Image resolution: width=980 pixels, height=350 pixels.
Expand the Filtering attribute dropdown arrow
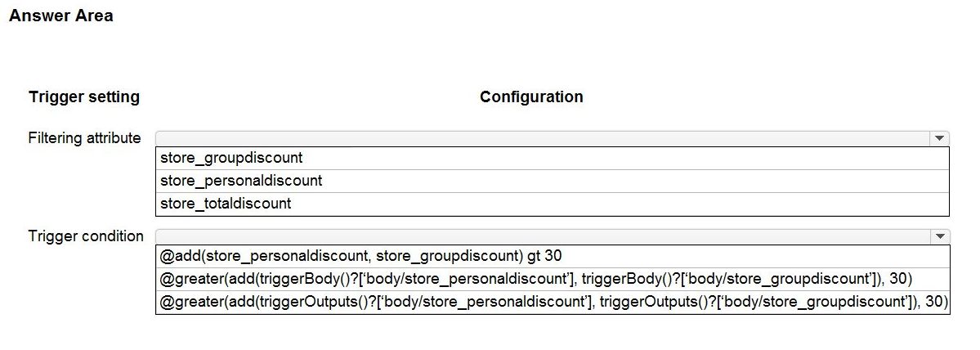(x=940, y=139)
